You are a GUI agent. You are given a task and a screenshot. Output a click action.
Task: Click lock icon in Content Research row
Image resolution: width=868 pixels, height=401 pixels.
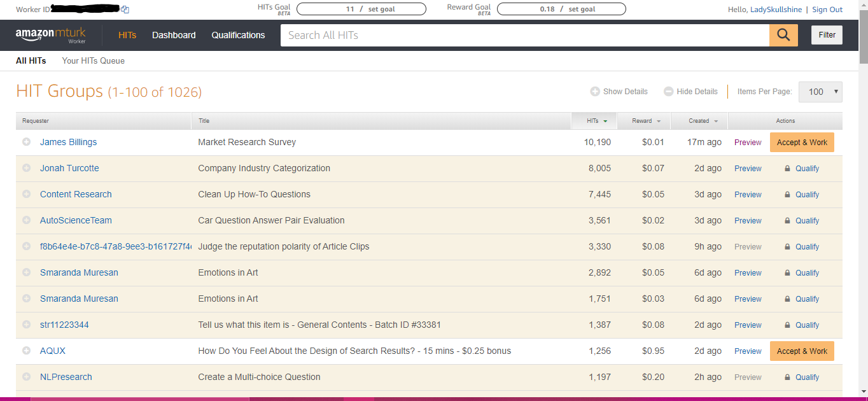(787, 195)
